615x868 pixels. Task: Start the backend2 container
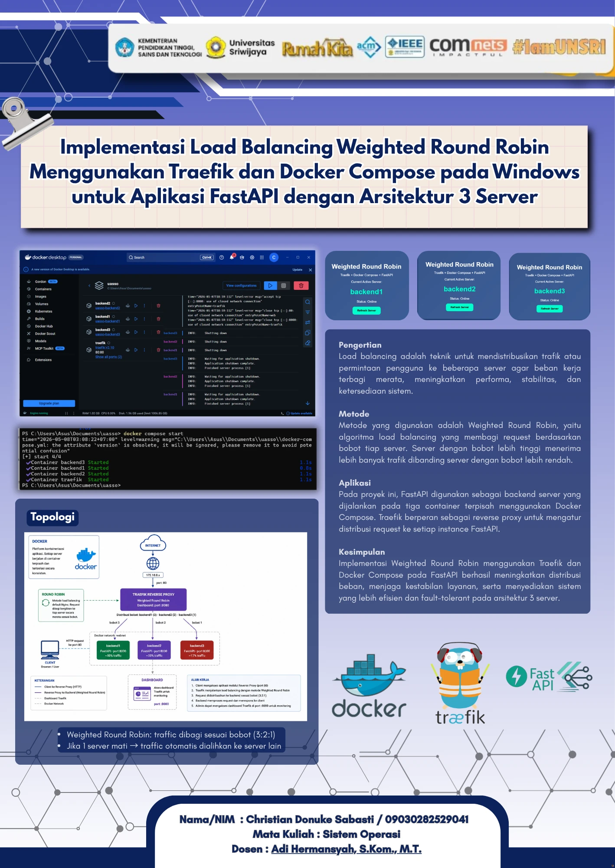click(136, 306)
